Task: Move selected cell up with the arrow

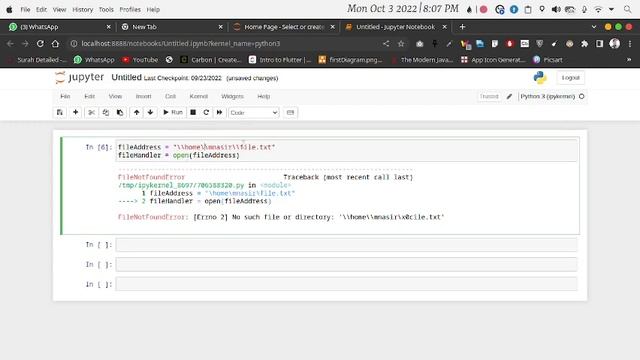Action: point(136,112)
